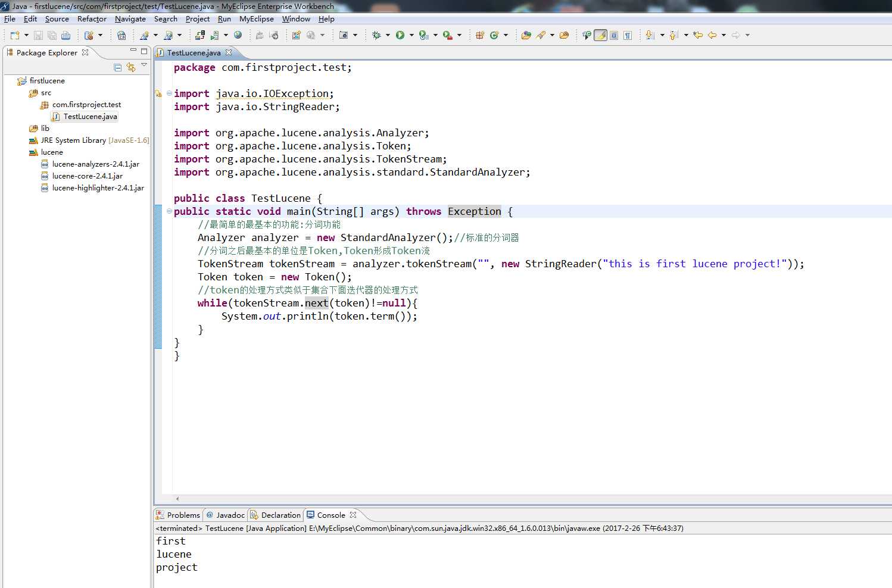Open the Window menu

click(296, 19)
